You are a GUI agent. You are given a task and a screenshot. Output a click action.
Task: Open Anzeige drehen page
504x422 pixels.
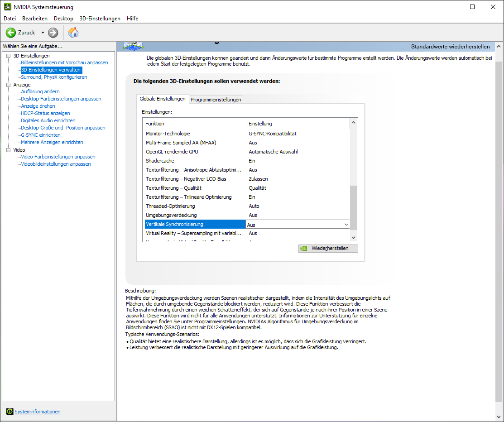tap(38, 106)
